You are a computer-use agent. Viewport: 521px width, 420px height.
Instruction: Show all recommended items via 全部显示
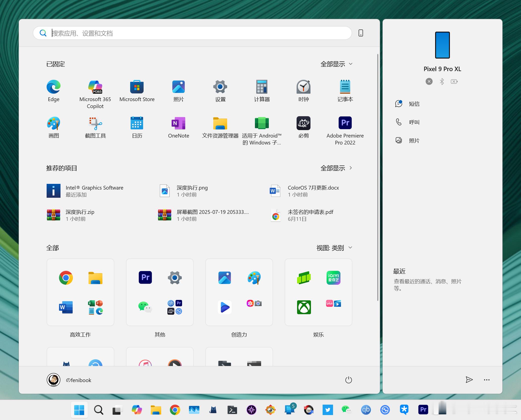pyautogui.click(x=336, y=168)
